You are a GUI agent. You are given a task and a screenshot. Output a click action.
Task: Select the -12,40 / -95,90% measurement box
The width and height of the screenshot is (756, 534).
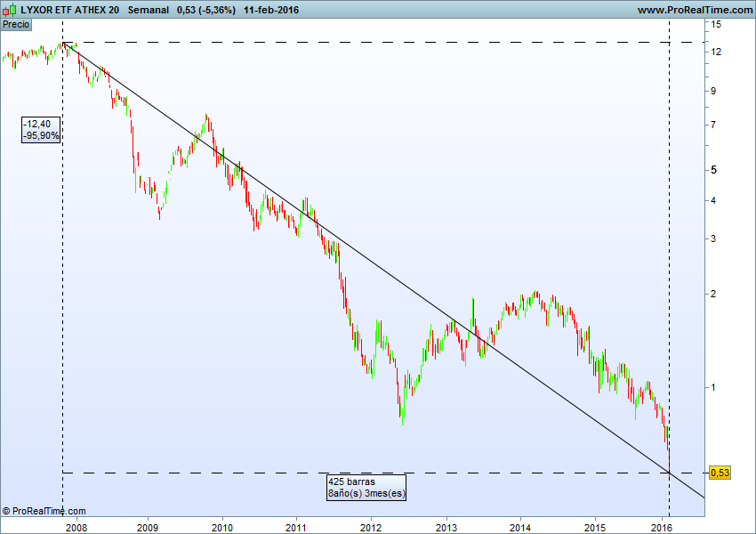(42, 130)
